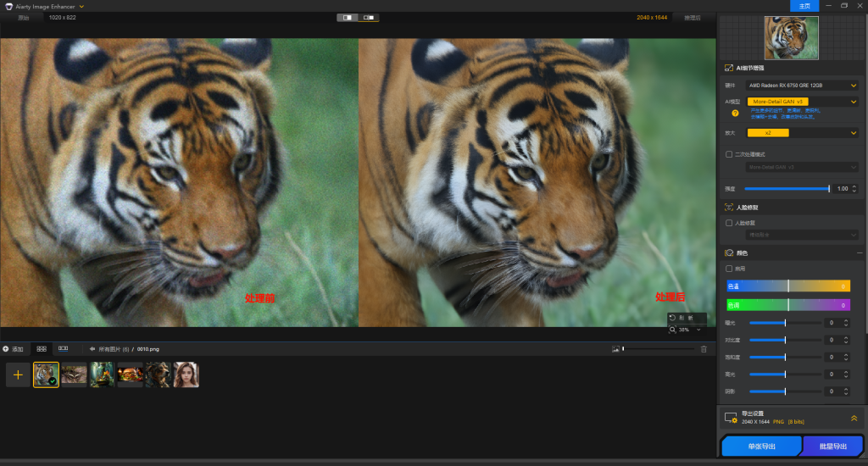Click the 单张导出 export button
Screen dimensions: 868x466
coord(761,447)
